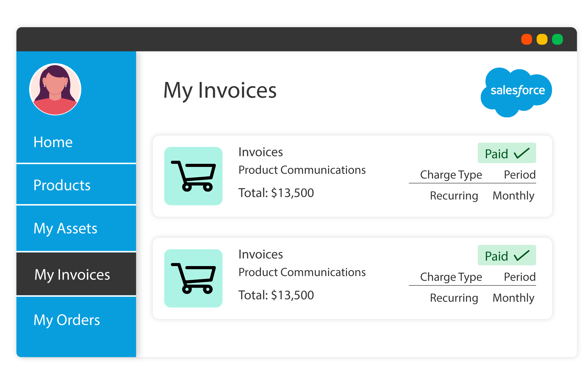
Task: Expand the Charge Type column header
Action: click(451, 174)
